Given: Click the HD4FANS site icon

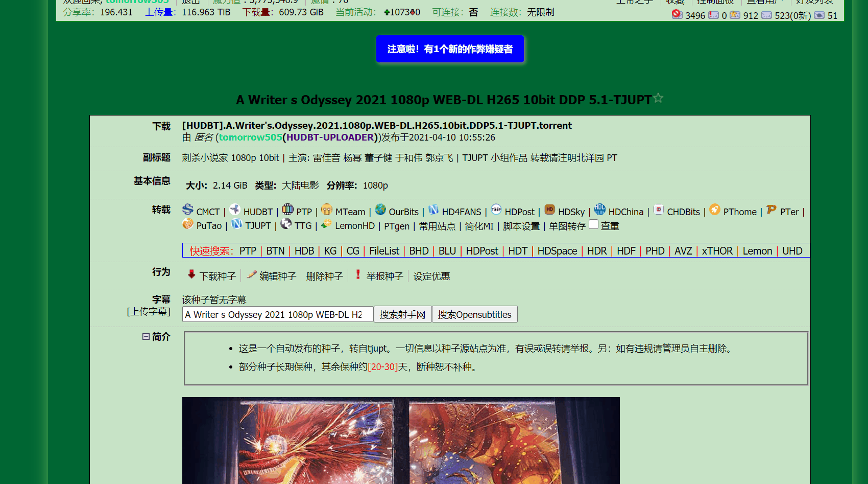Looking at the screenshot, I should pyautogui.click(x=433, y=209).
